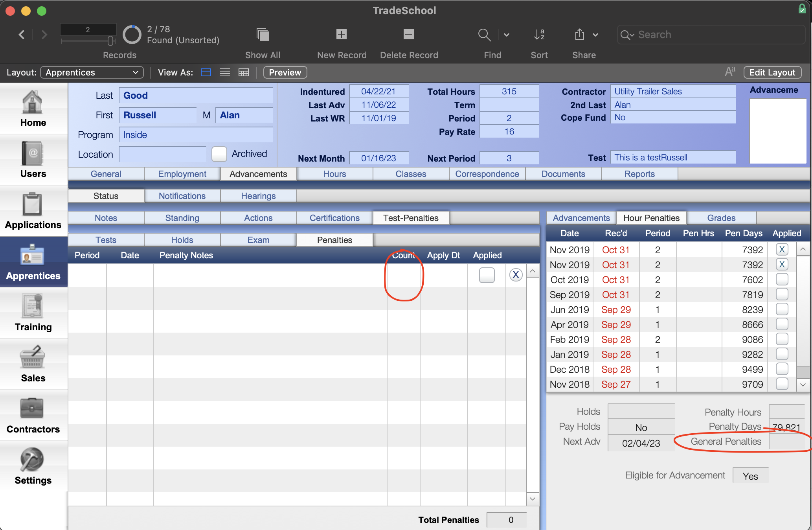The image size is (812, 530).
Task: Click penalties list scroll-up arrow
Action: 533,271
